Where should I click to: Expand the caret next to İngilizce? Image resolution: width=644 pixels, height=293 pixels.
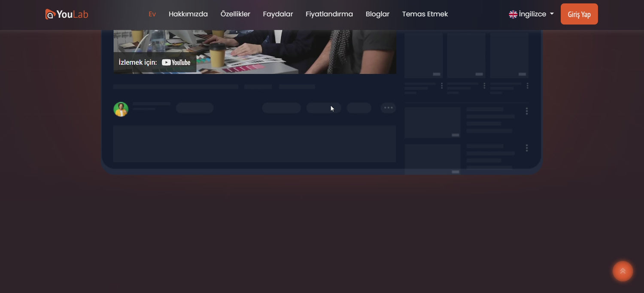point(552,14)
